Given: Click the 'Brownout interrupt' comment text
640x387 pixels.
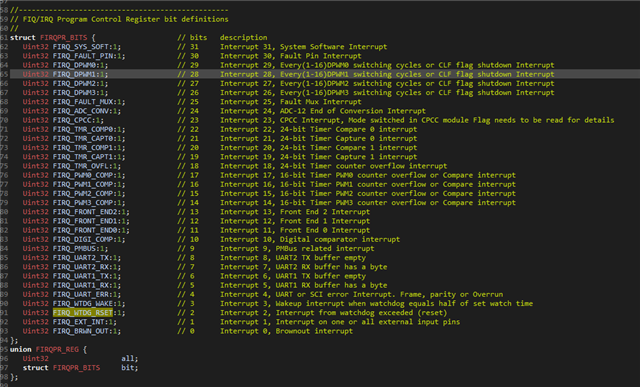Looking at the screenshot, I should [314, 331].
